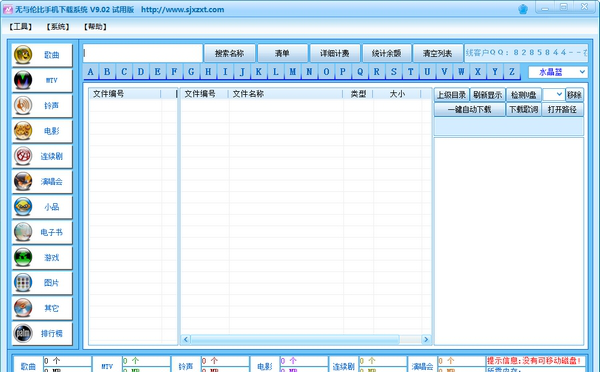This screenshot has height=386, width=600.
Task: Click the 一键自动下载 auto download button
Action: (x=469, y=109)
